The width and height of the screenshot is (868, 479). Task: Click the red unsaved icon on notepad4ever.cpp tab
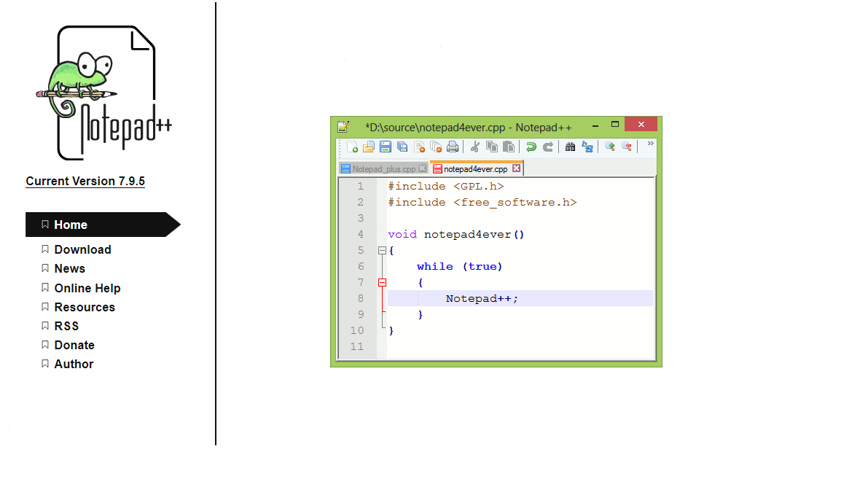[x=437, y=168]
